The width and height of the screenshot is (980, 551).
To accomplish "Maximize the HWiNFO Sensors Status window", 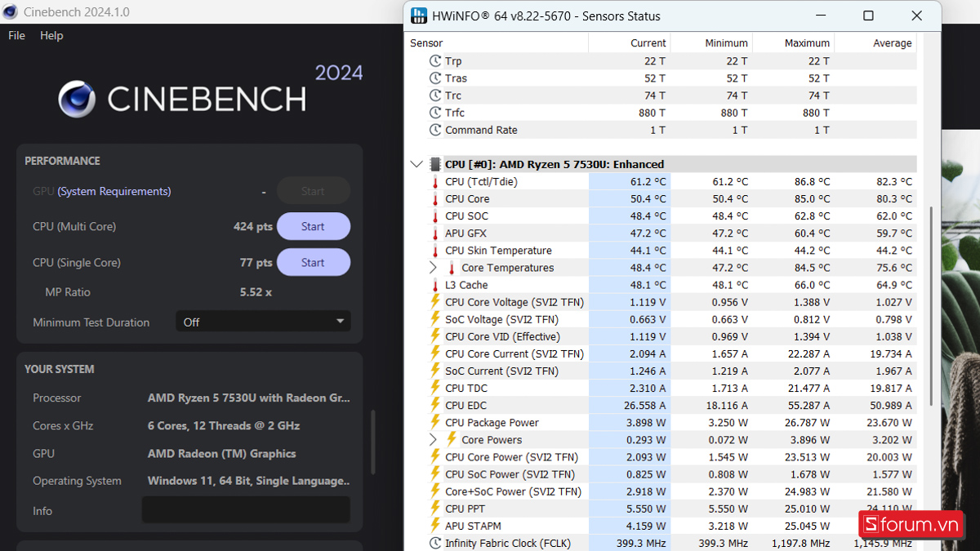I will [x=868, y=16].
